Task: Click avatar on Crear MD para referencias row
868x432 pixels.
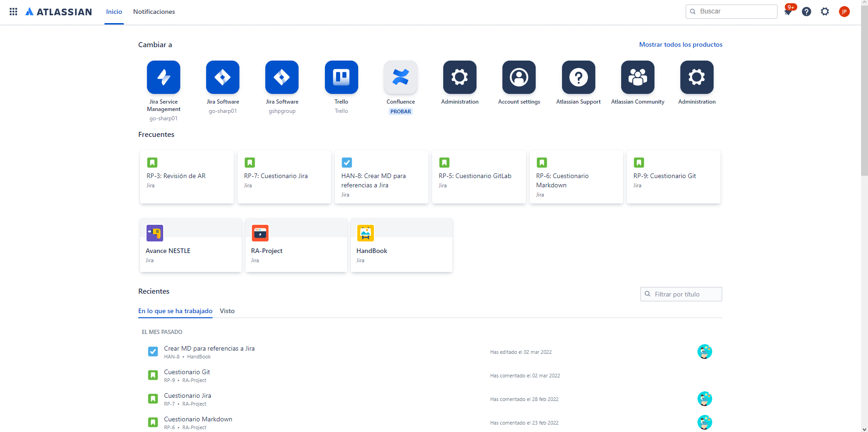Action: (705, 352)
